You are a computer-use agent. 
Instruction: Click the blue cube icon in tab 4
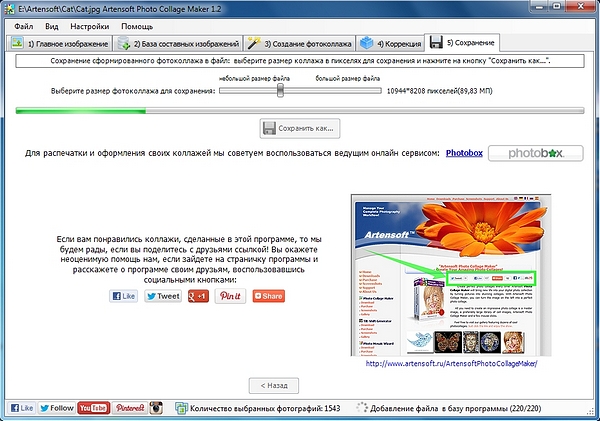pyautogui.click(x=367, y=43)
